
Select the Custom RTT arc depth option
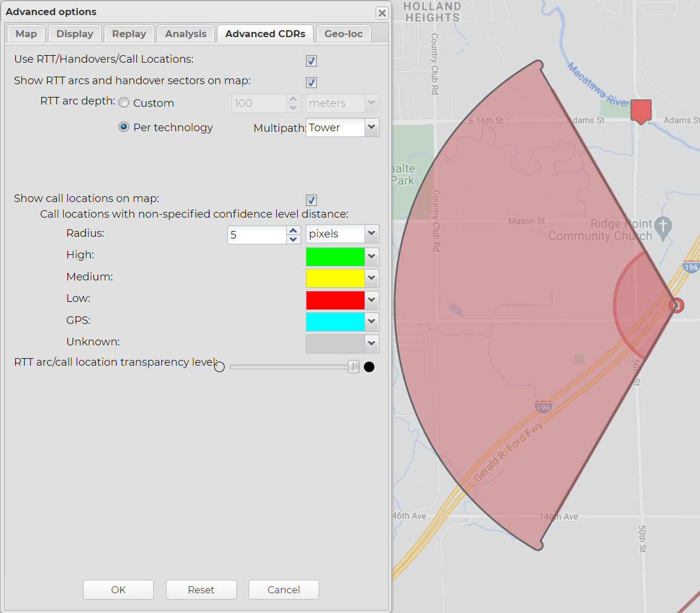coord(124,103)
